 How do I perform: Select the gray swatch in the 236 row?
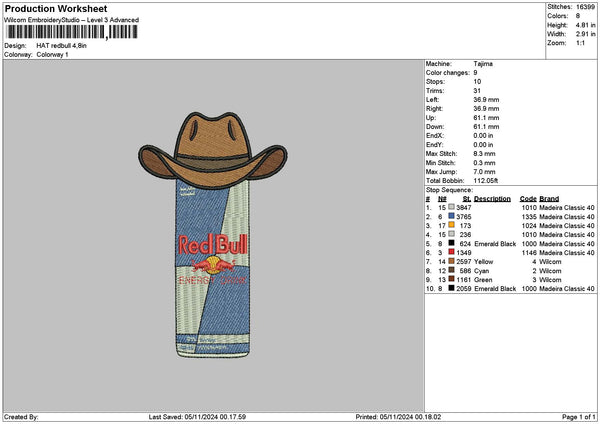click(452, 234)
